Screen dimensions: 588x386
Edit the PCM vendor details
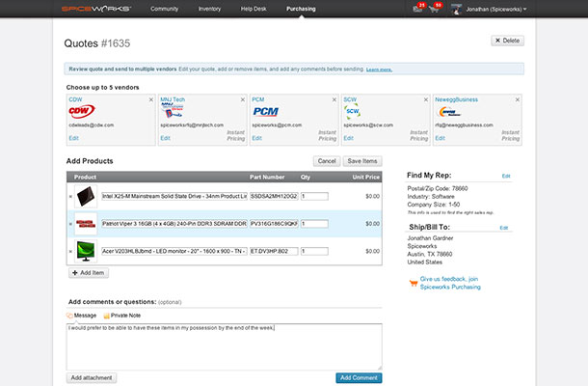[x=256, y=138]
